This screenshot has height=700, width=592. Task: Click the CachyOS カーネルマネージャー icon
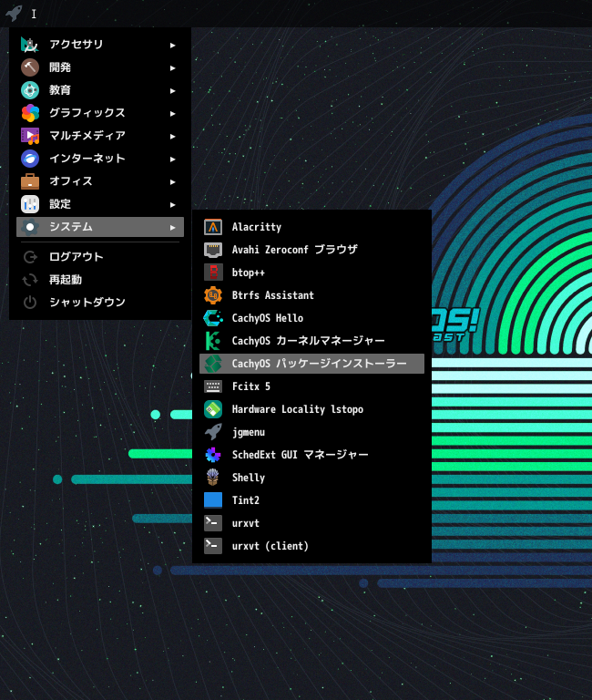point(213,341)
